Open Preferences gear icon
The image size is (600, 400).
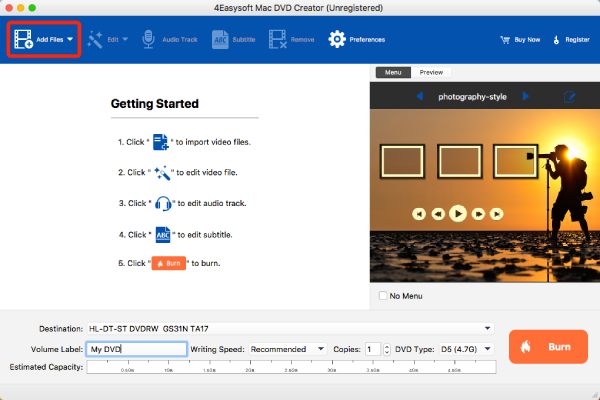[x=337, y=39]
